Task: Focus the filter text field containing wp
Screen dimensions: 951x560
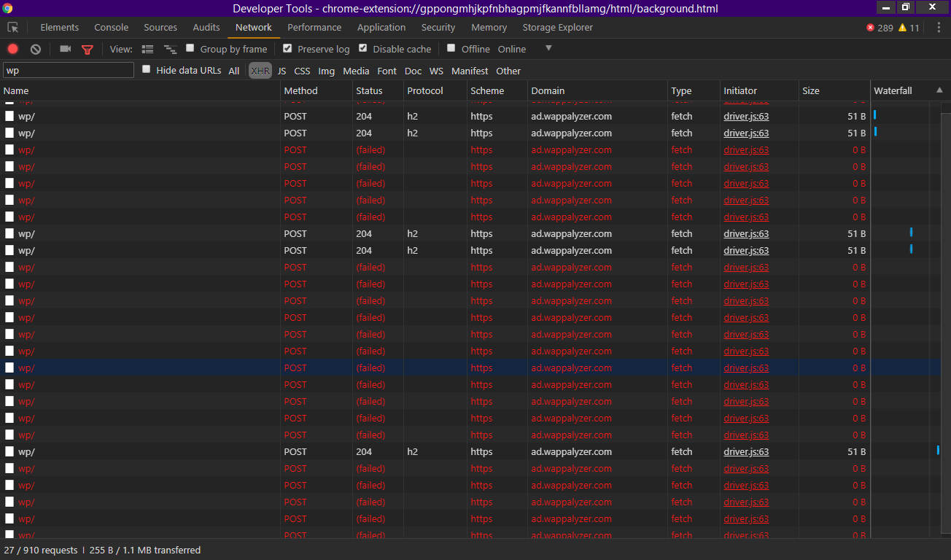Action: 69,71
